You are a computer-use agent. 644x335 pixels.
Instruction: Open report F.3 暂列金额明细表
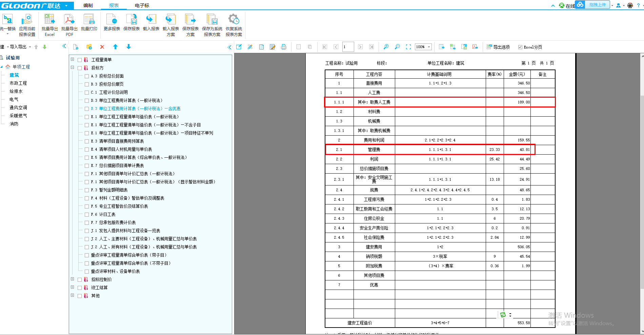109,190
